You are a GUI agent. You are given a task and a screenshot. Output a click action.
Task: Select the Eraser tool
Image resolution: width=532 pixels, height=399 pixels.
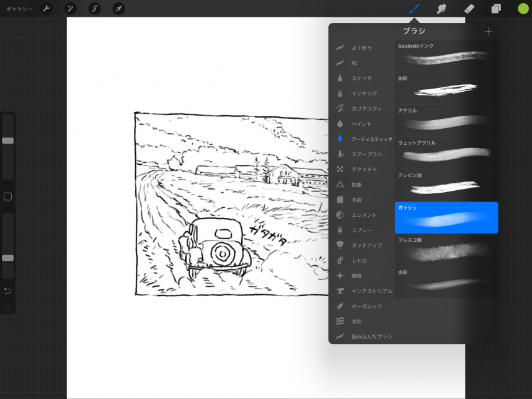click(469, 9)
